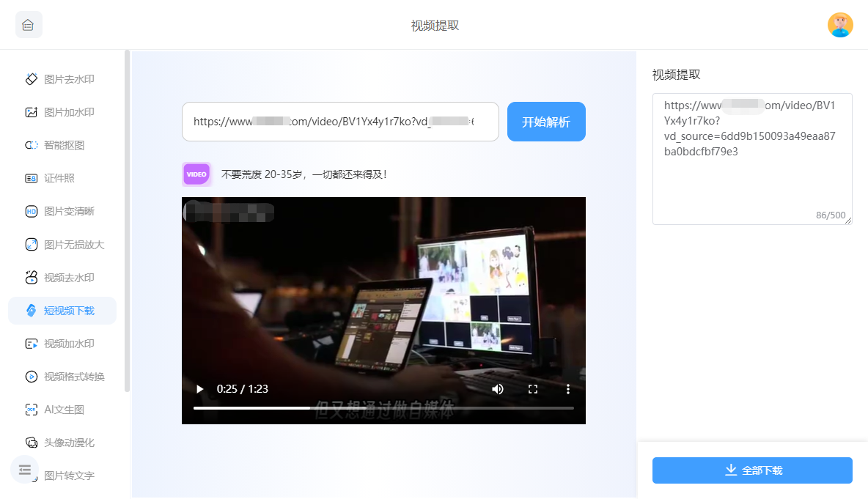Click the 86/500 character counter
The height and width of the screenshot is (499, 868).
tap(831, 215)
